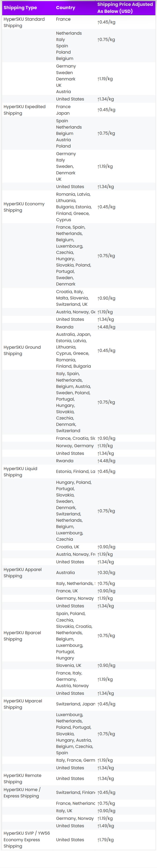The image size is (157, 868).
Task: Click the Australia country cell under Apparel Shipping
Action: tap(65, 572)
